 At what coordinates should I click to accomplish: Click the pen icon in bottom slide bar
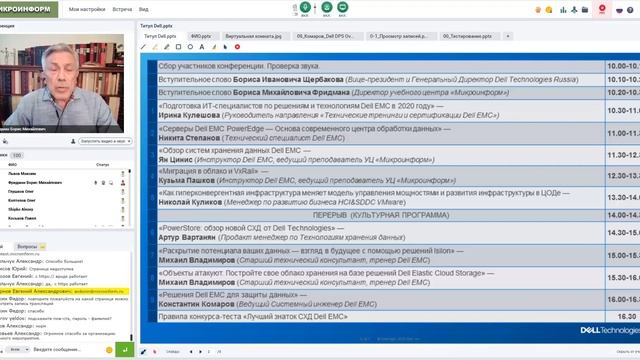coord(143,351)
